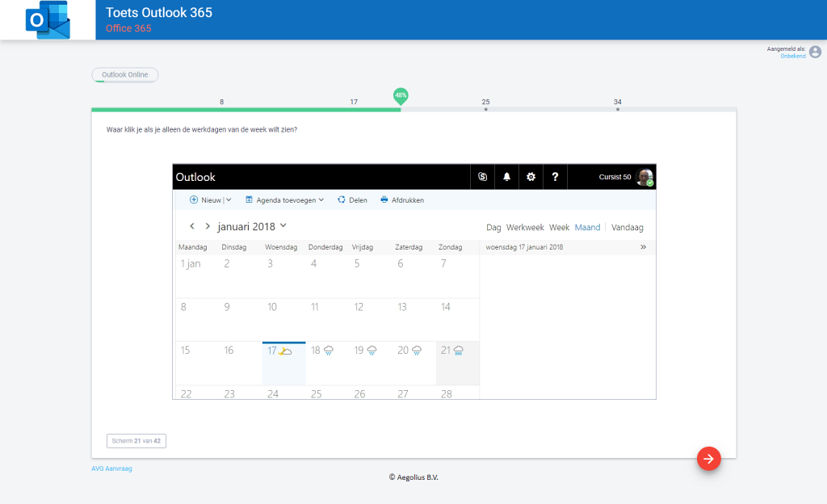This screenshot has height=504, width=827.
Task: Select day 8 in the calendar
Action: pyautogui.click(x=183, y=307)
